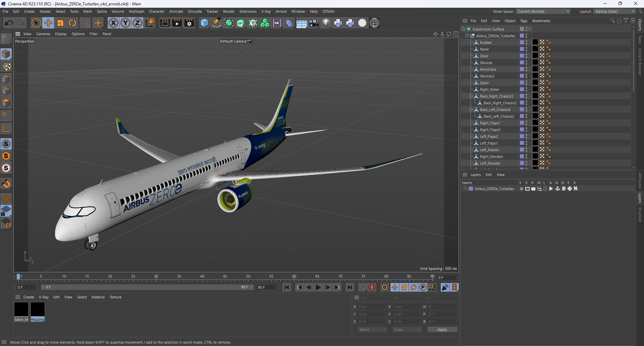Toggle layer visibility eye for Airbus_ZEROe_Turbofan
Viewport: 644px width, 346px height.
[527, 189]
